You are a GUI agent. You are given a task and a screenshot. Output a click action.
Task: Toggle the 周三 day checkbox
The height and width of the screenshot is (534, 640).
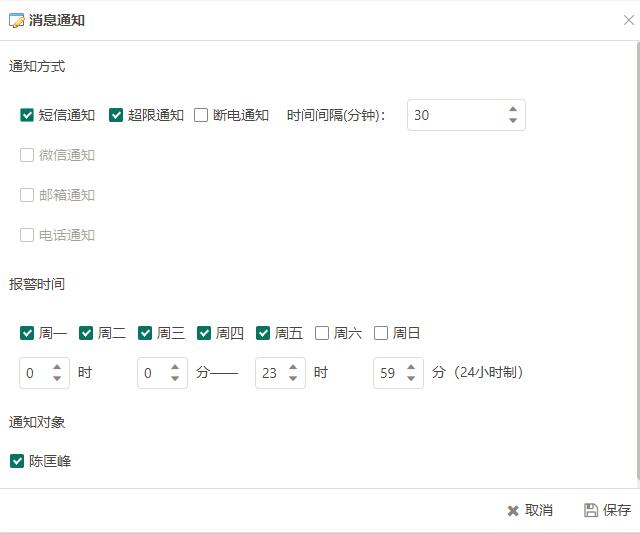tap(145, 333)
